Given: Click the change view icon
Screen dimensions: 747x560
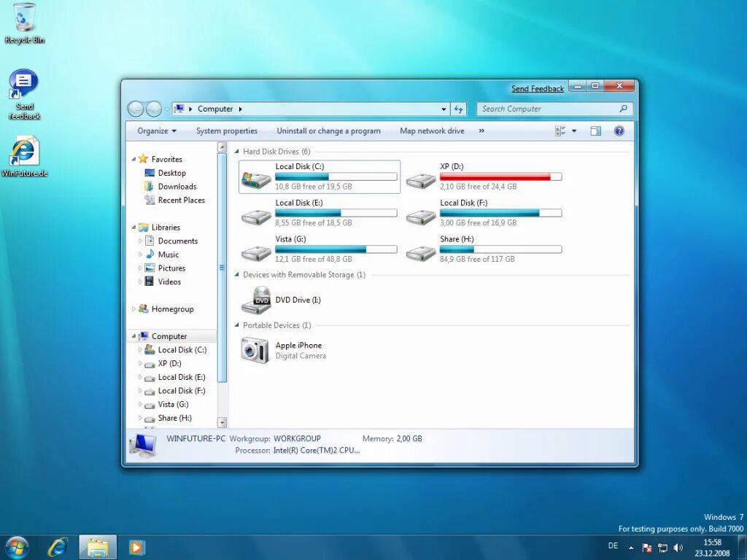Looking at the screenshot, I should click(x=560, y=131).
